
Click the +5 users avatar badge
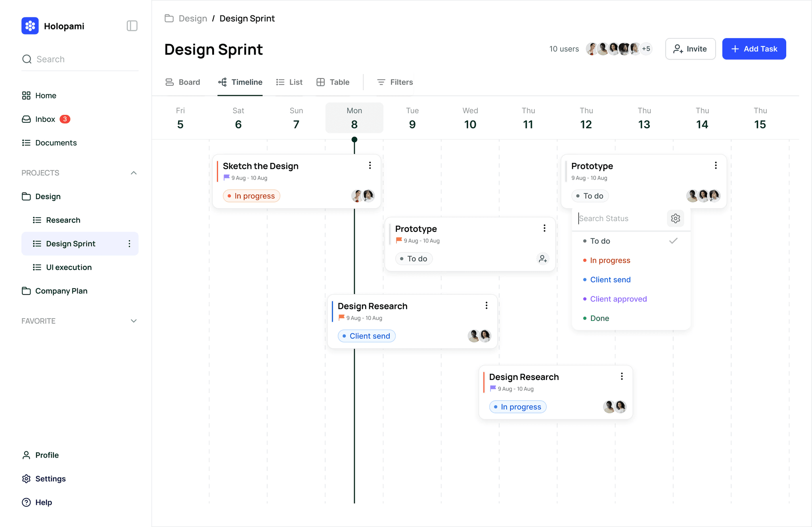point(646,49)
